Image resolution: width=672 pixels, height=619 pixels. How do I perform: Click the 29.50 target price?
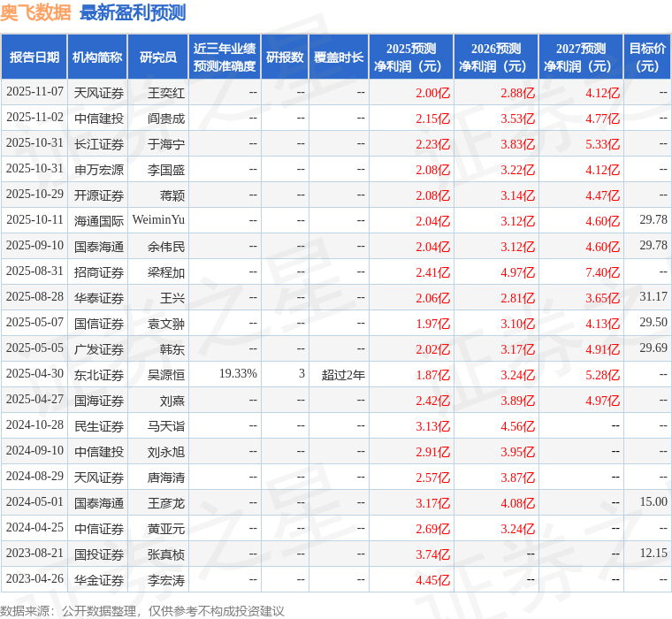[x=653, y=323]
